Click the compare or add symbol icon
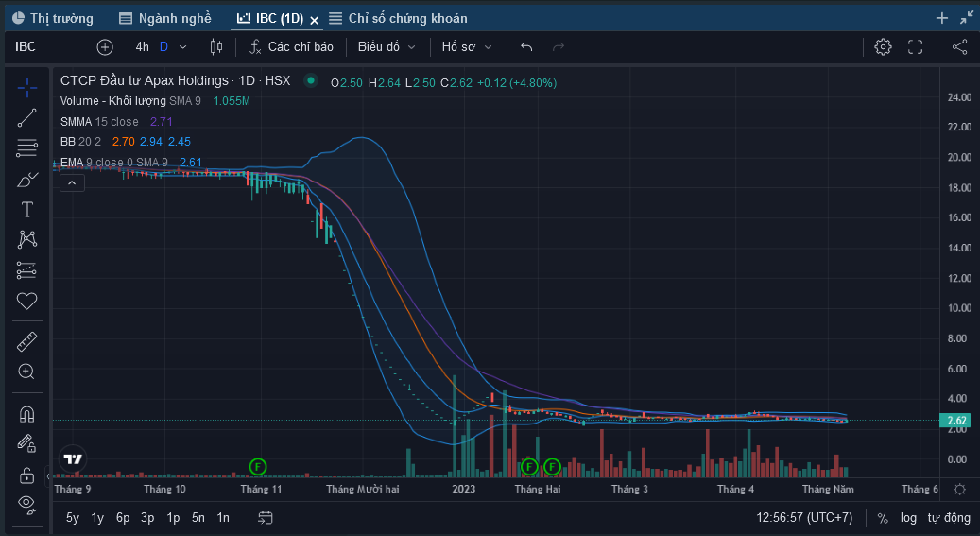 pos(105,47)
